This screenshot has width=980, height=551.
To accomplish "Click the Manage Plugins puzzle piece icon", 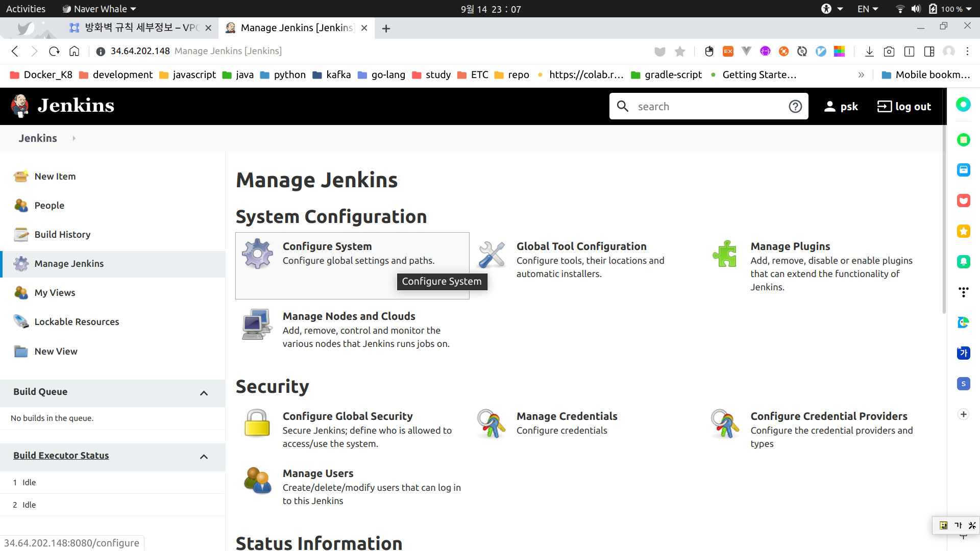I will pyautogui.click(x=725, y=254).
